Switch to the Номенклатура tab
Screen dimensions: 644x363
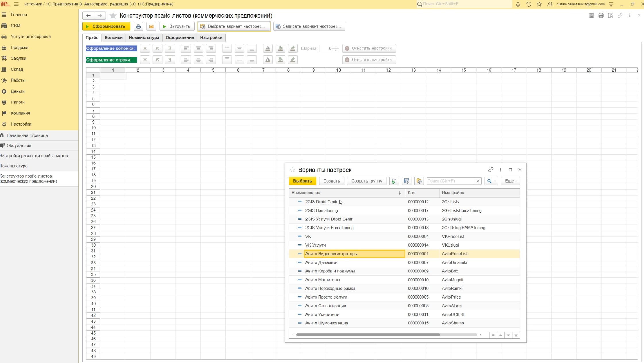click(144, 37)
